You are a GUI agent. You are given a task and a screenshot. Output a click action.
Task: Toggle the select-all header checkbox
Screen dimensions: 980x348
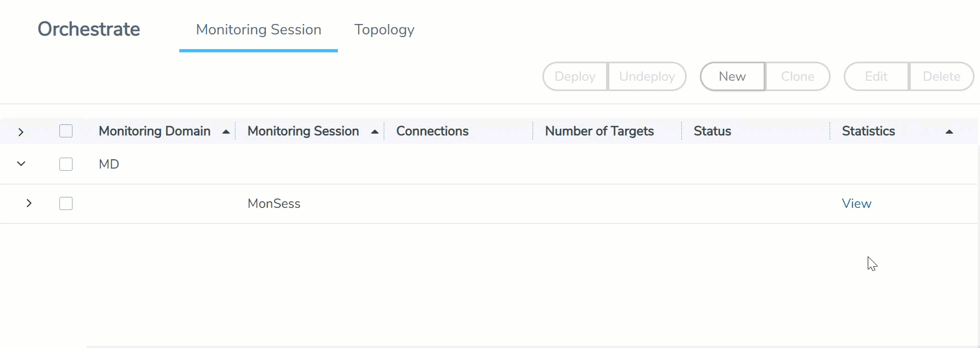click(x=66, y=131)
